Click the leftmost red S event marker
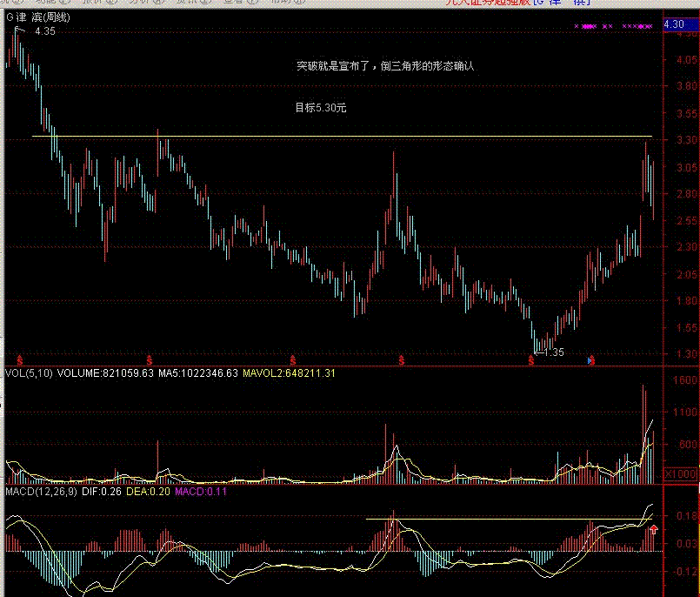The height and width of the screenshot is (597, 700). 20,359
